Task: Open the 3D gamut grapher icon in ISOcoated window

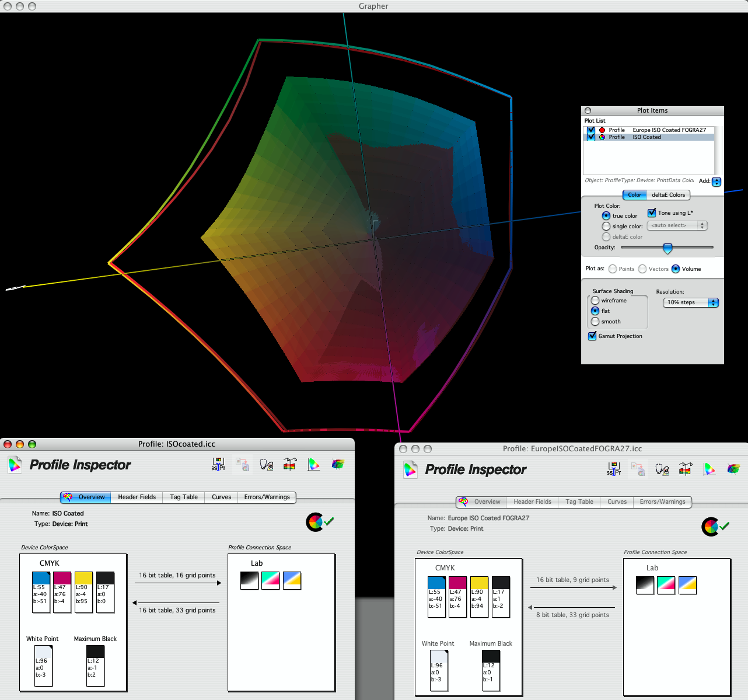Action: [338, 465]
